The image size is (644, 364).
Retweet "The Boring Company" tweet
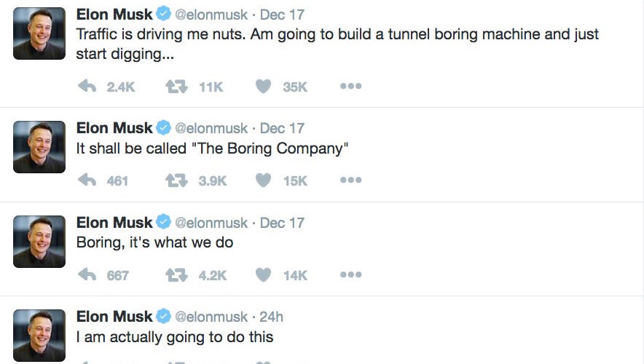(176, 181)
